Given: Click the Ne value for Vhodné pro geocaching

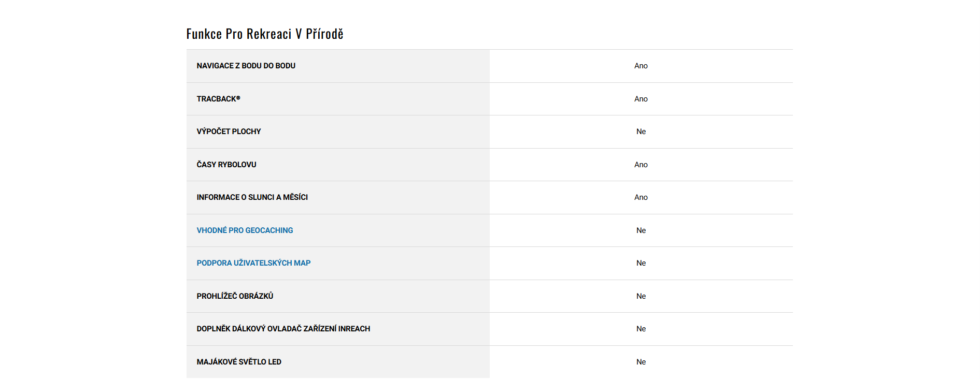Looking at the screenshot, I should click(641, 230).
